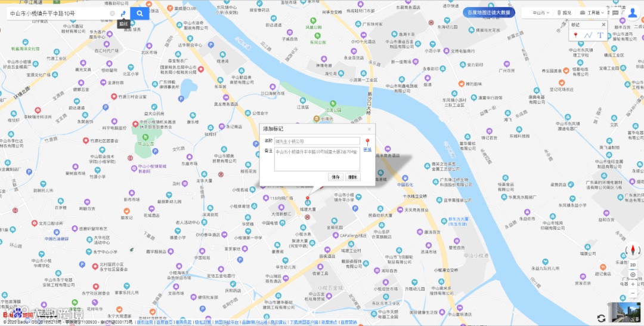Click the 名称 name input field

point(317,141)
